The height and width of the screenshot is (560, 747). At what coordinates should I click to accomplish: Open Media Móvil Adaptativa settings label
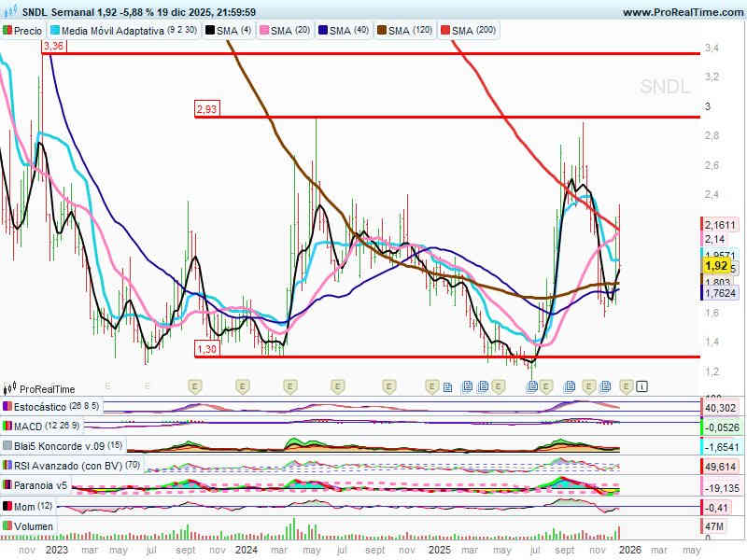(x=113, y=31)
